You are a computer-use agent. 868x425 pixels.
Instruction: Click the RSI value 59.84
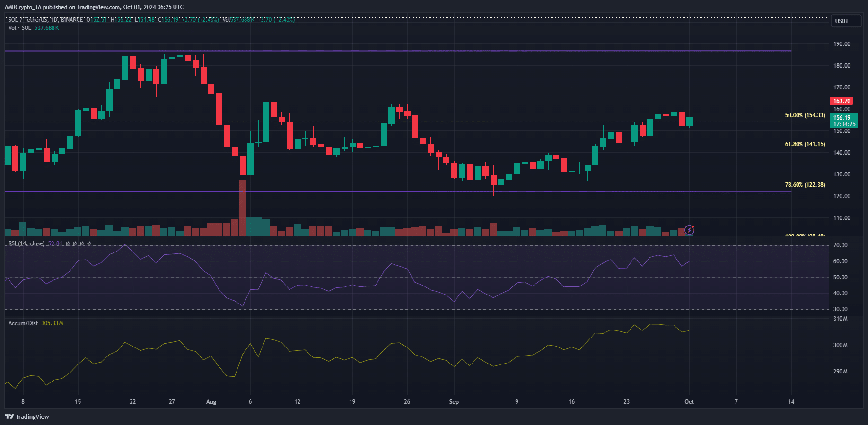click(x=55, y=243)
